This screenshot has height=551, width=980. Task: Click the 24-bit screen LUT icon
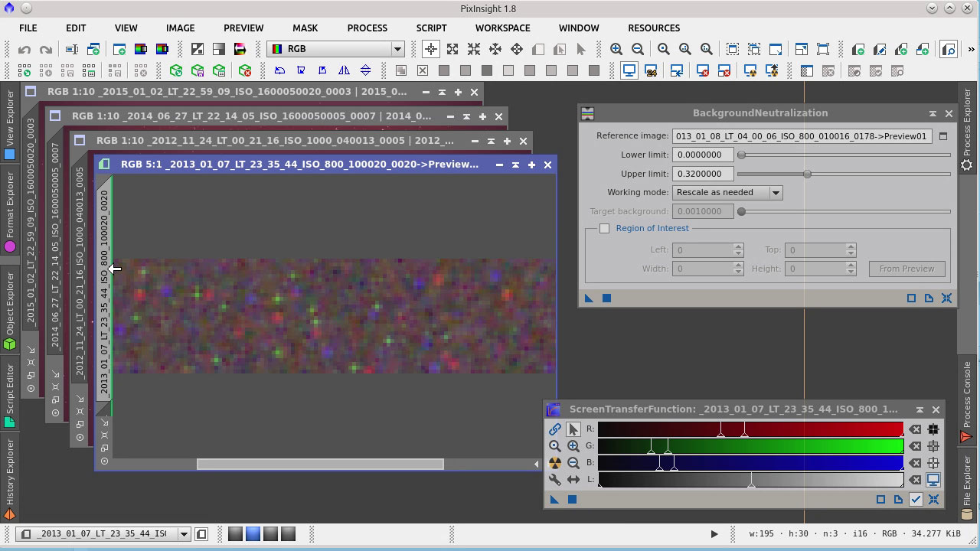point(652,70)
